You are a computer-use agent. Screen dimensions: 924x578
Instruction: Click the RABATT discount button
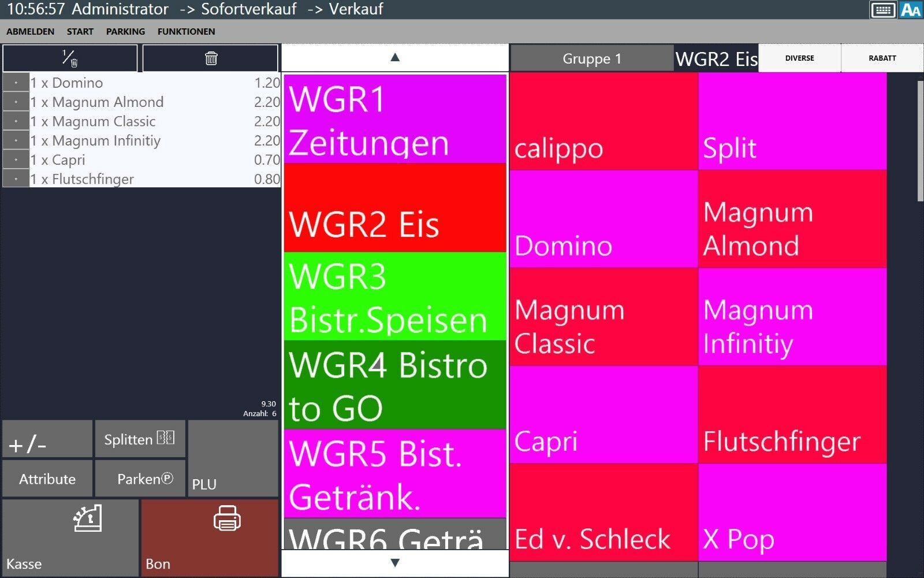(x=882, y=58)
